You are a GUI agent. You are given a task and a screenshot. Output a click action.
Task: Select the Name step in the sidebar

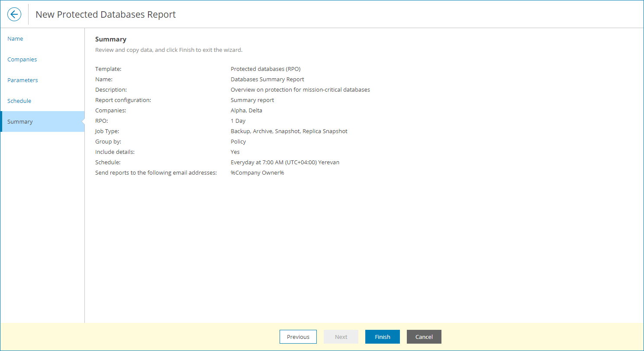[x=15, y=38]
